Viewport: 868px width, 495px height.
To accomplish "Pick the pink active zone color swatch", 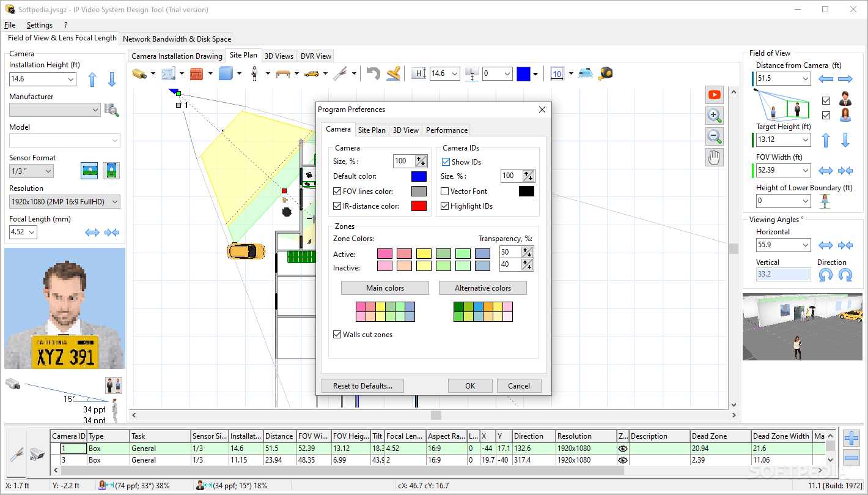I will coord(384,253).
